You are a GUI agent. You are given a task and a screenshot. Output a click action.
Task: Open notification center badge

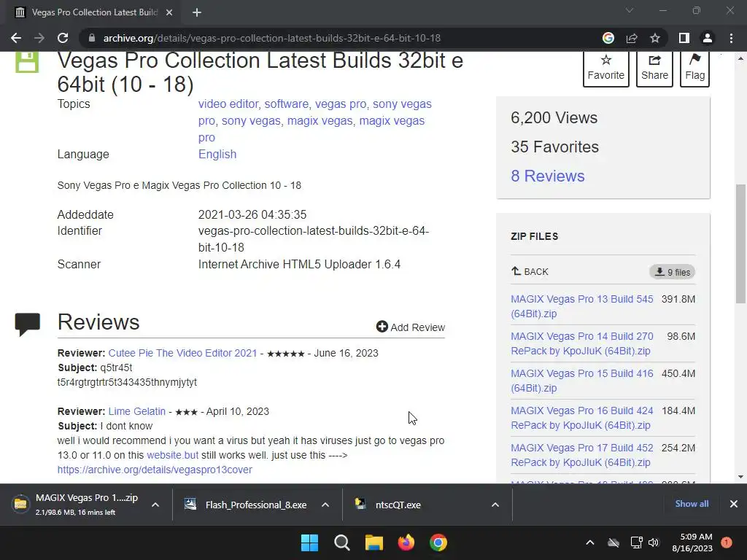pos(727,542)
